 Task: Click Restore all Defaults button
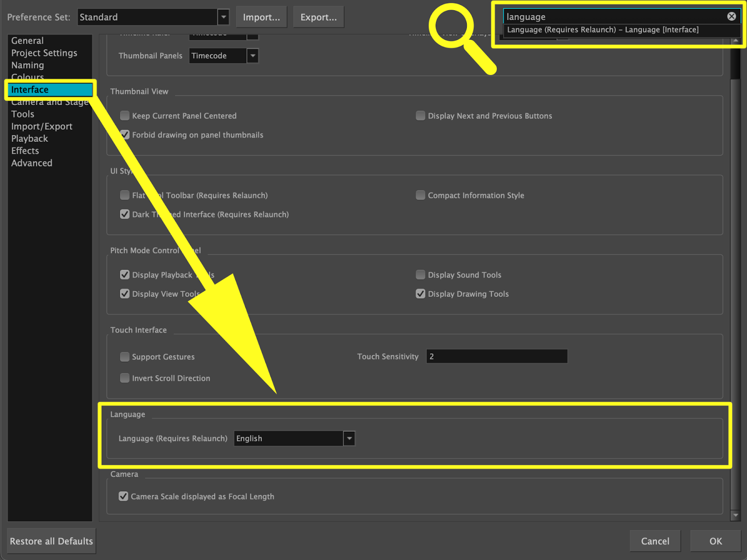click(51, 541)
